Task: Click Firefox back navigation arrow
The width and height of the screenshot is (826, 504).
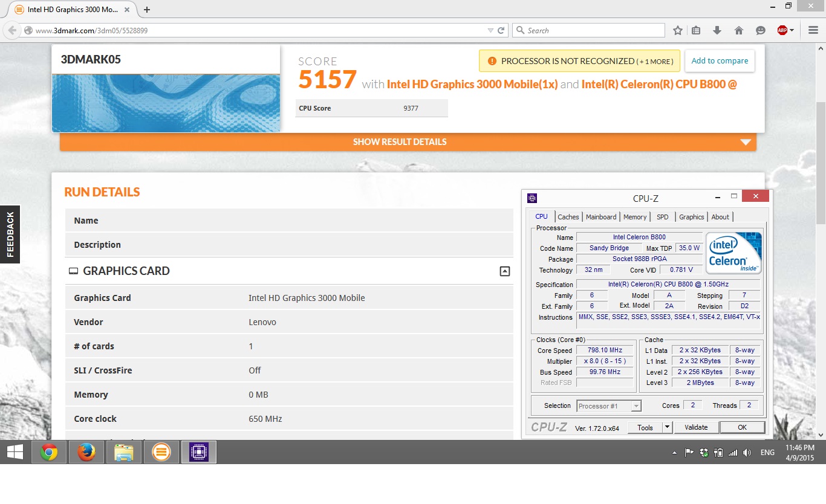Action: tap(12, 30)
